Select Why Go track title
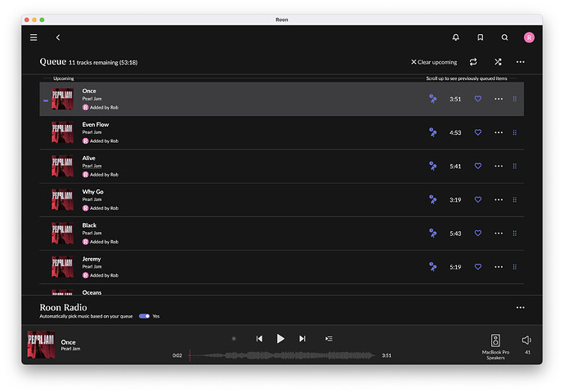 coord(93,192)
